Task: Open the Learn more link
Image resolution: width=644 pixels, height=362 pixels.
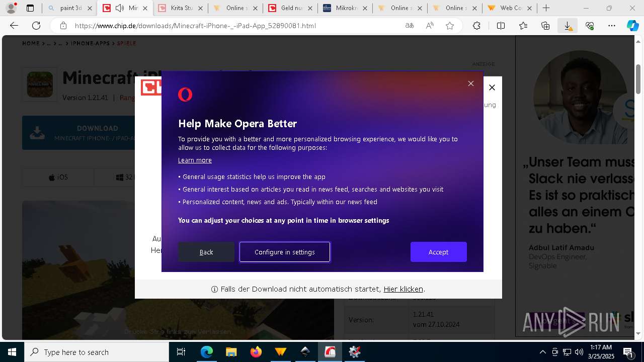Action: tap(195, 160)
